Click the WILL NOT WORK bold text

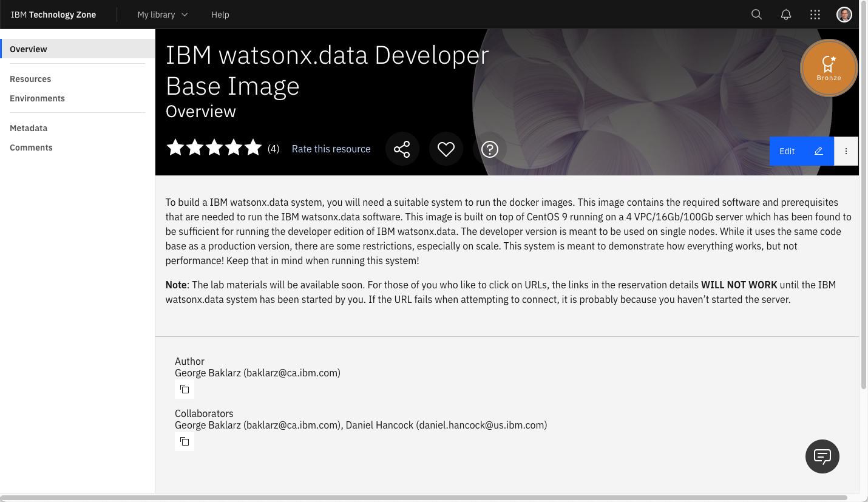739,285
